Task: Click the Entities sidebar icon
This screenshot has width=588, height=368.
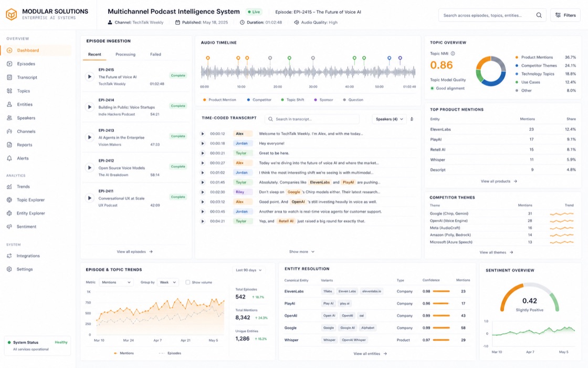Action: (9, 105)
